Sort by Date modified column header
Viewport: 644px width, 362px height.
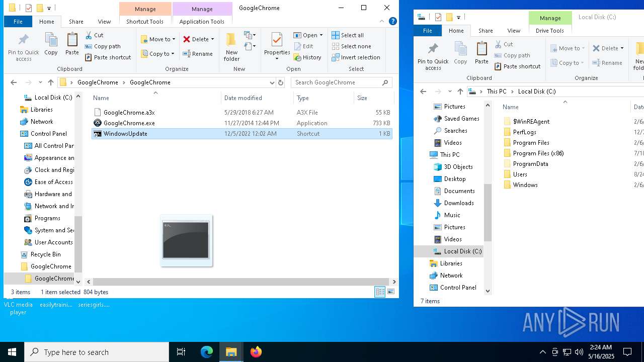[x=257, y=98]
